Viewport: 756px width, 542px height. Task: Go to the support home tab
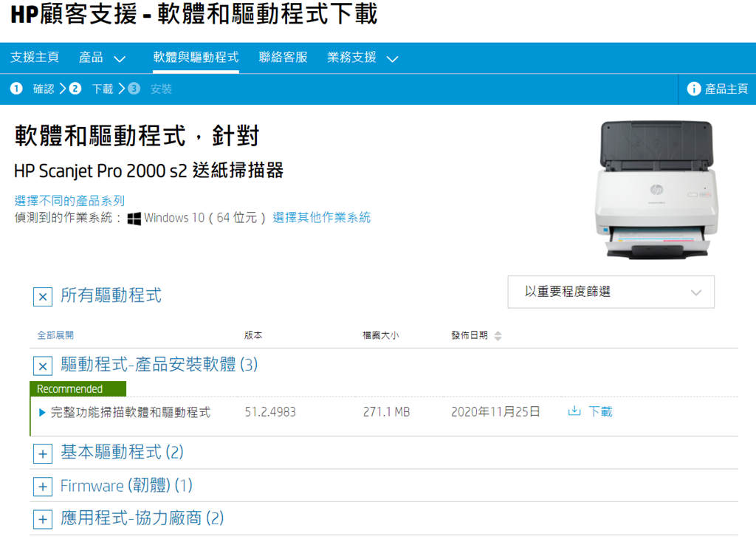35,58
